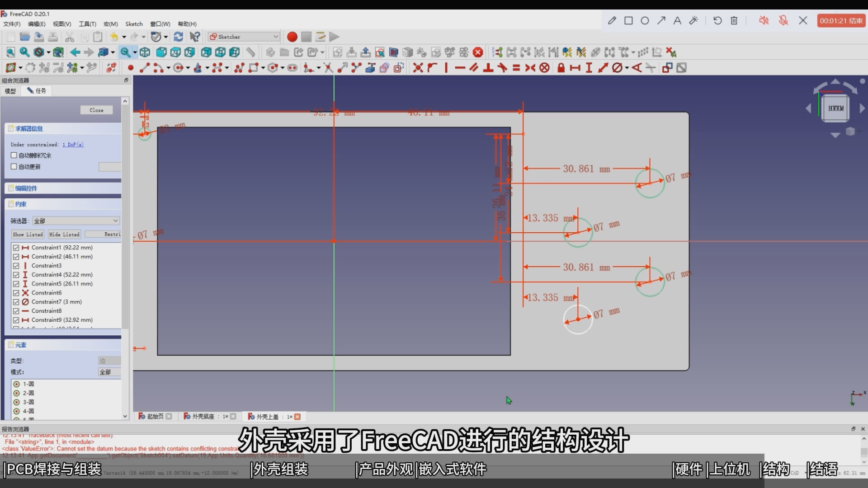Uncheck Constraint1 (92.22 mm) checkbox

click(x=16, y=248)
